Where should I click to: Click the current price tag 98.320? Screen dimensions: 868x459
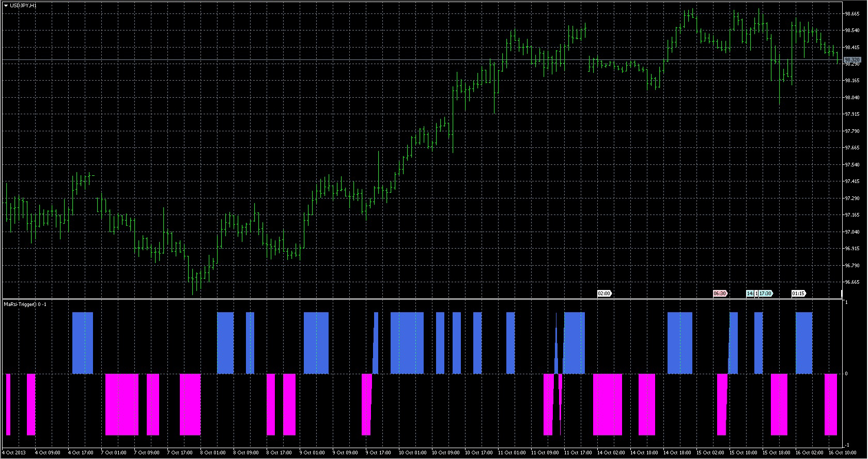point(852,60)
